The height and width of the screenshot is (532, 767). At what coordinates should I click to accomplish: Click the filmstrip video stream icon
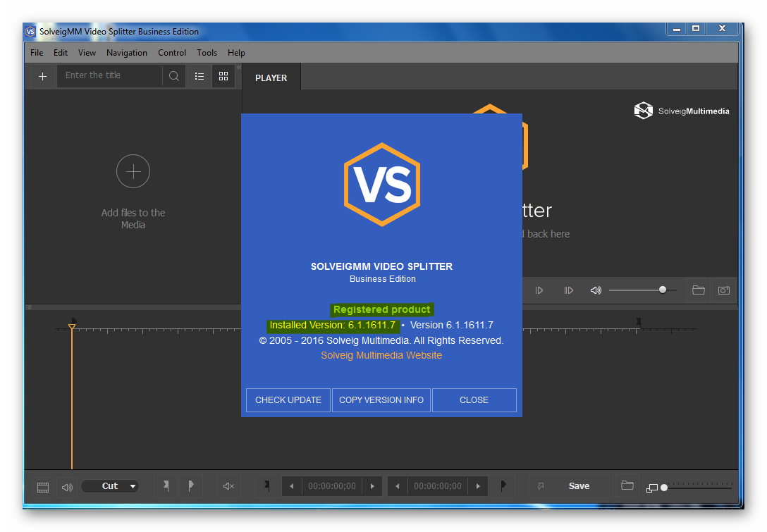(43, 487)
